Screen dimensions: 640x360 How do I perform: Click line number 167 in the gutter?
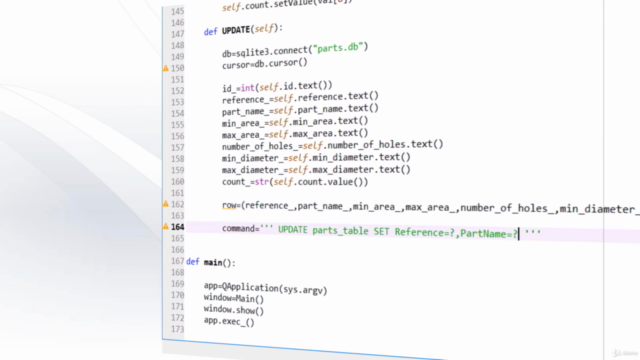(178, 261)
